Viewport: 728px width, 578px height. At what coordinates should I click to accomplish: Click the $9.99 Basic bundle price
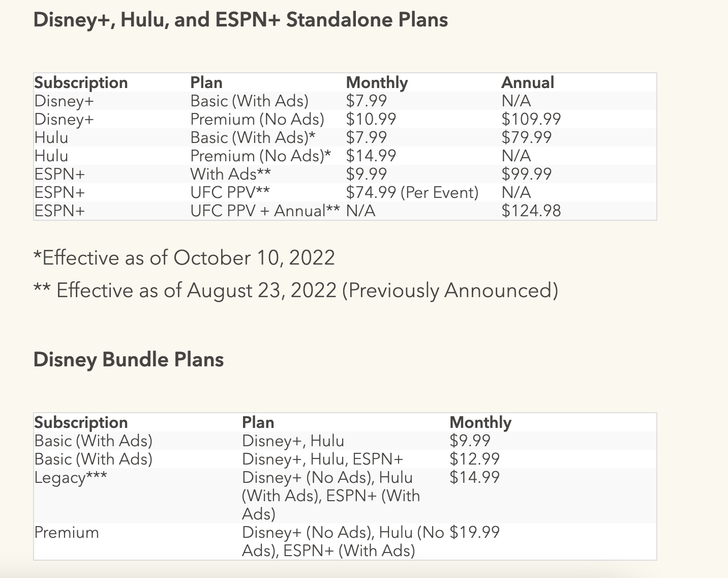click(x=470, y=441)
